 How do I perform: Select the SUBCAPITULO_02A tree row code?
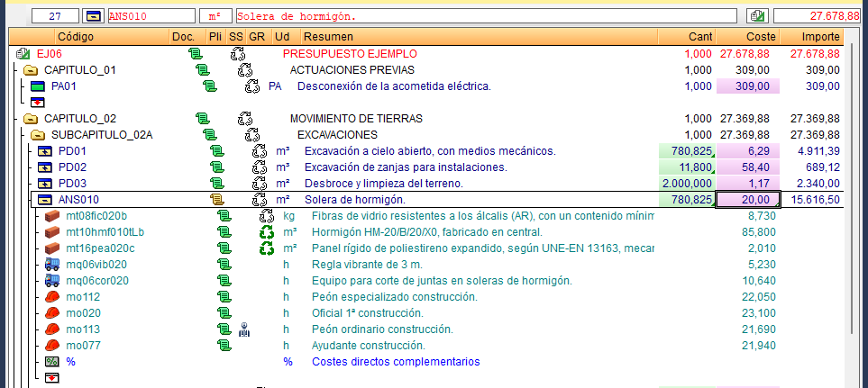point(102,135)
